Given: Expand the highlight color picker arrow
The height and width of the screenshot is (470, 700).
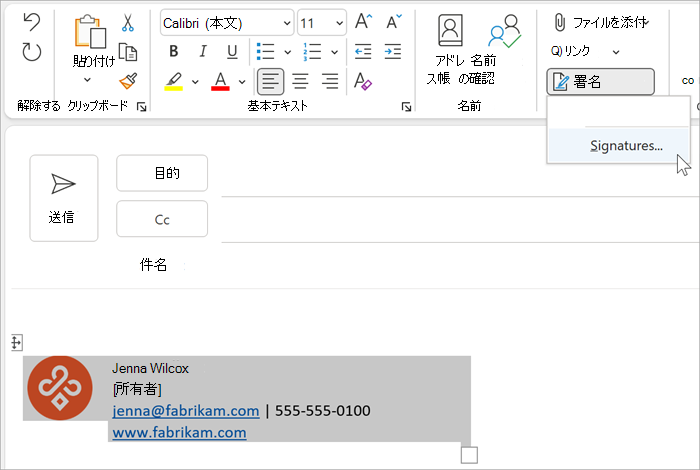Looking at the screenshot, I should (x=195, y=82).
